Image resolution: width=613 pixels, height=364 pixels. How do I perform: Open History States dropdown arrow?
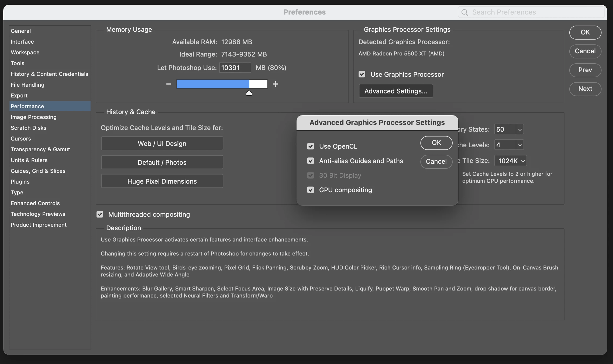(x=520, y=129)
